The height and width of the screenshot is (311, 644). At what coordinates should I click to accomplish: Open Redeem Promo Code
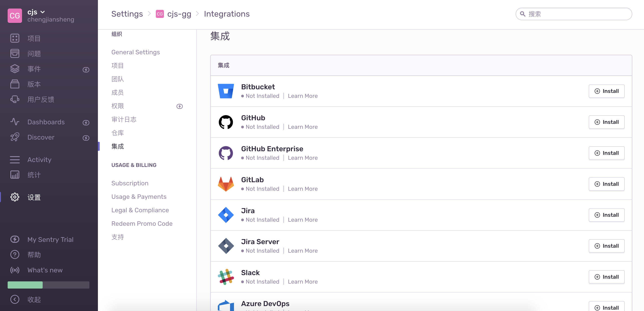[x=142, y=223]
